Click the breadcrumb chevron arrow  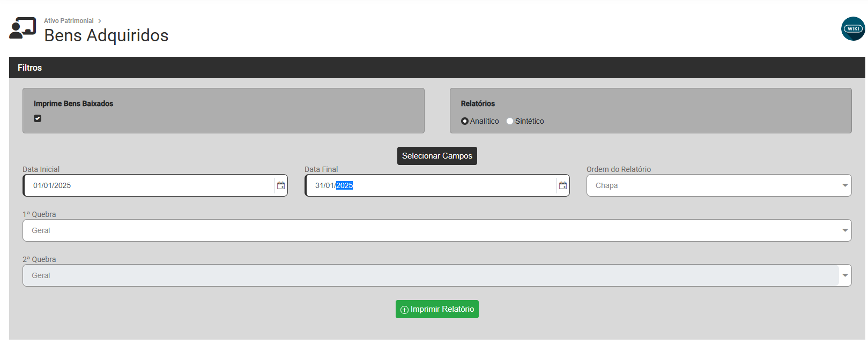tap(100, 21)
